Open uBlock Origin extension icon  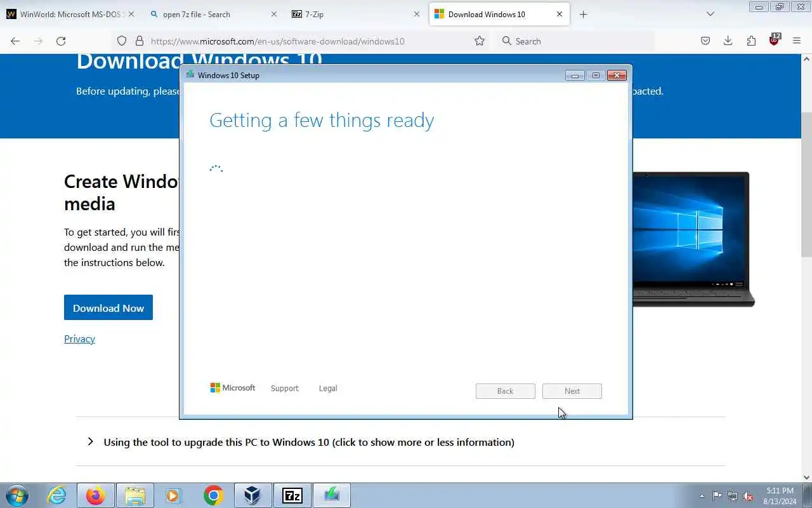pyautogui.click(x=774, y=40)
